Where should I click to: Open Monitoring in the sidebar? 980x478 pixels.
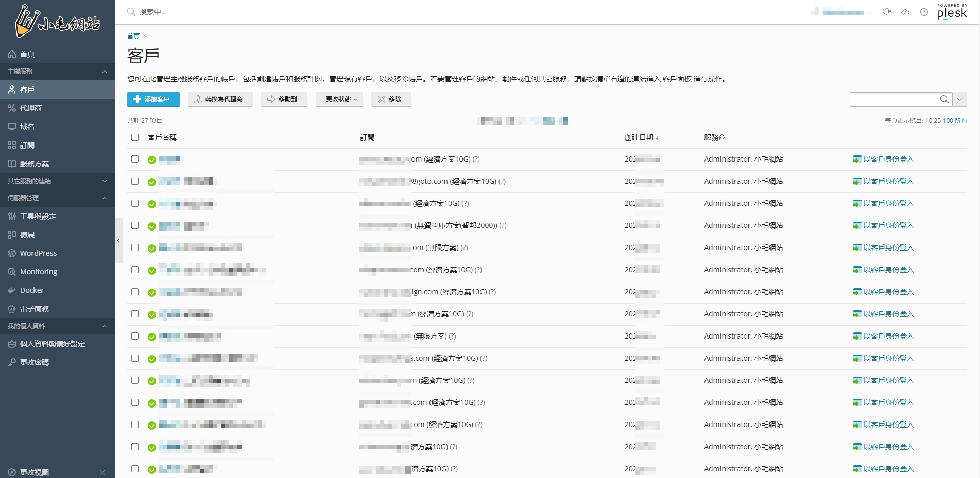[39, 272]
